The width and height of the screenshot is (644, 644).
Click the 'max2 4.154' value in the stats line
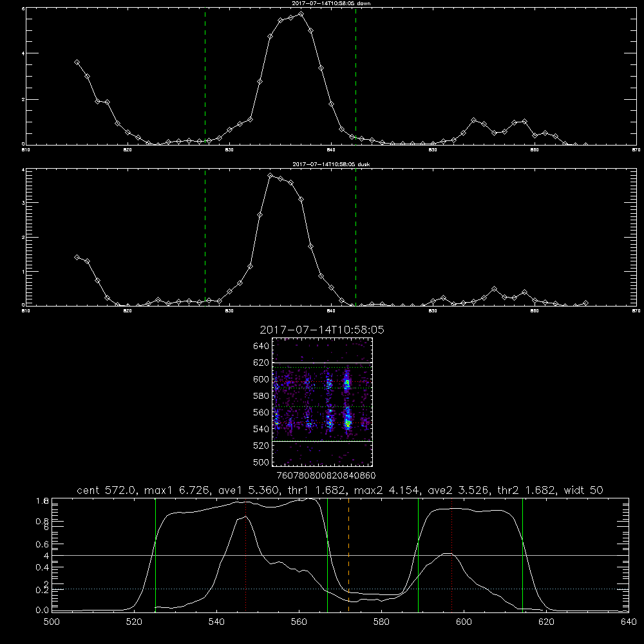point(386,490)
